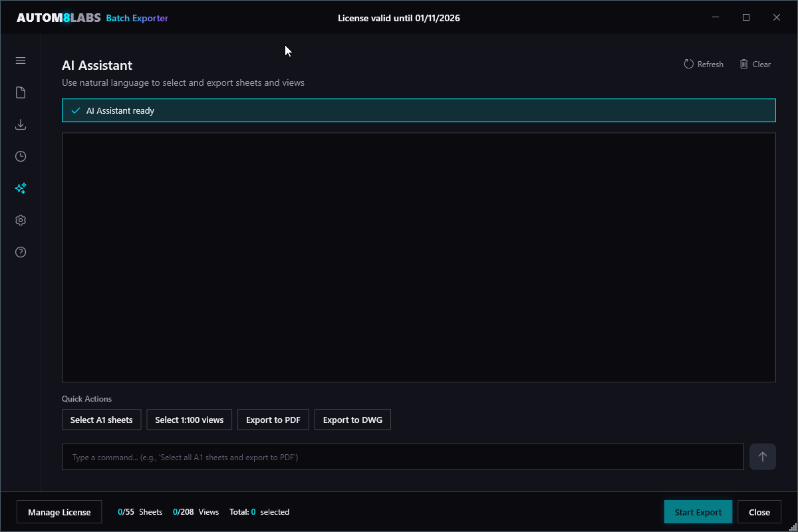Open the Sheets document panel in the sidebar
Image resolution: width=798 pixels, height=532 pixels.
tap(20, 92)
